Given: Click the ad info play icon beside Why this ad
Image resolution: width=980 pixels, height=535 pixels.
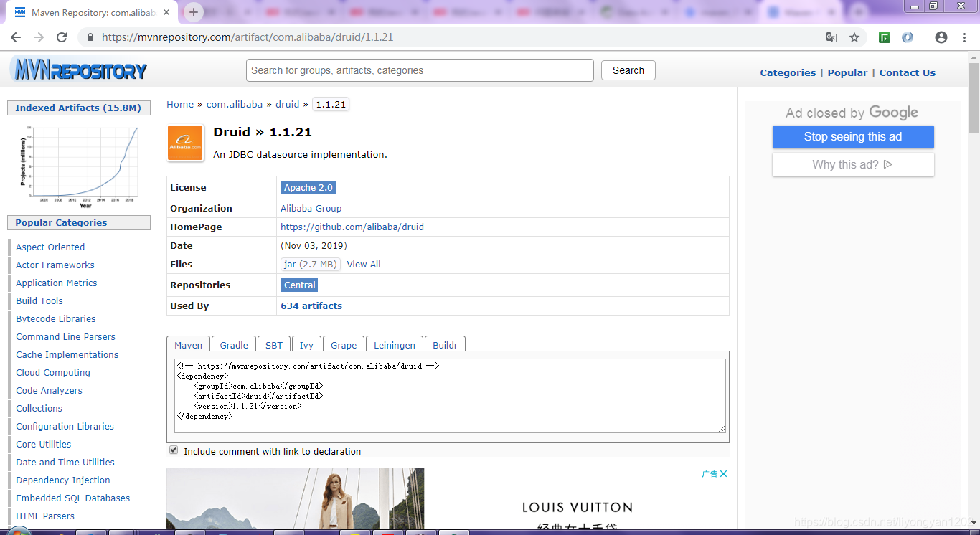Looking at the screenshot, I should (x=888, y=164).
